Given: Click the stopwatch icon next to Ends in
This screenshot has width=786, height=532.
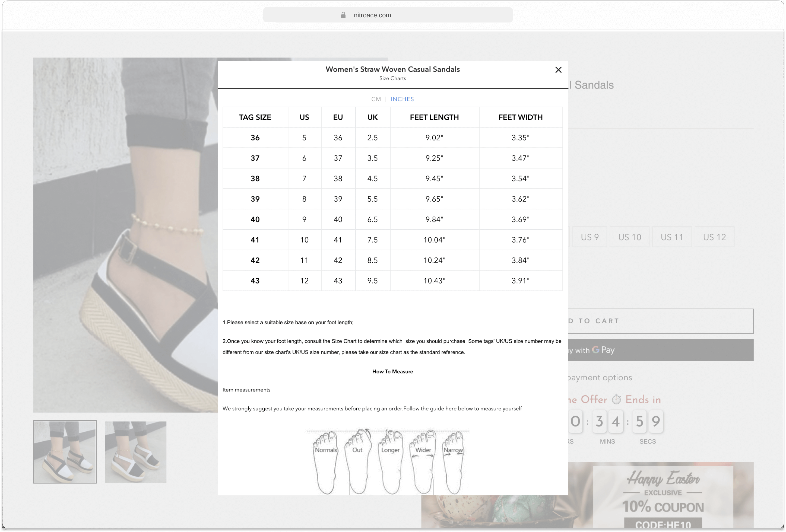Looking at the screenshot, I should pyautogui.click(x=617, y=399).
